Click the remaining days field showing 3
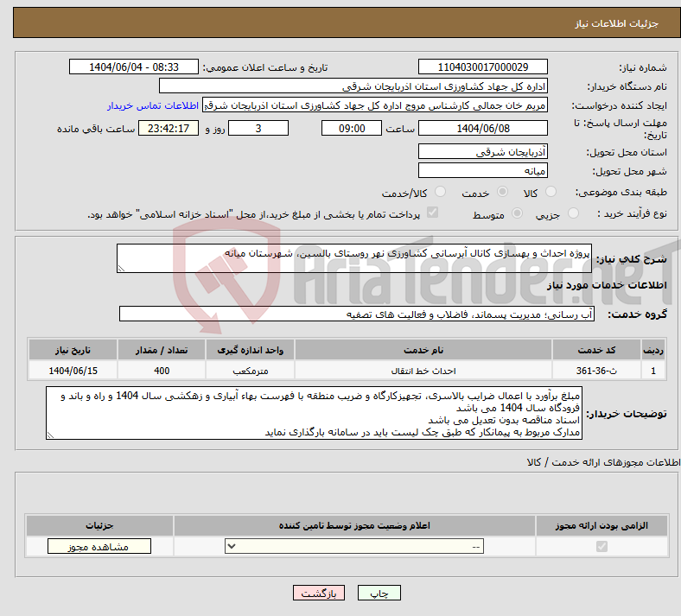This screenshot has height=616, width=681. click(x=258, y=128)
